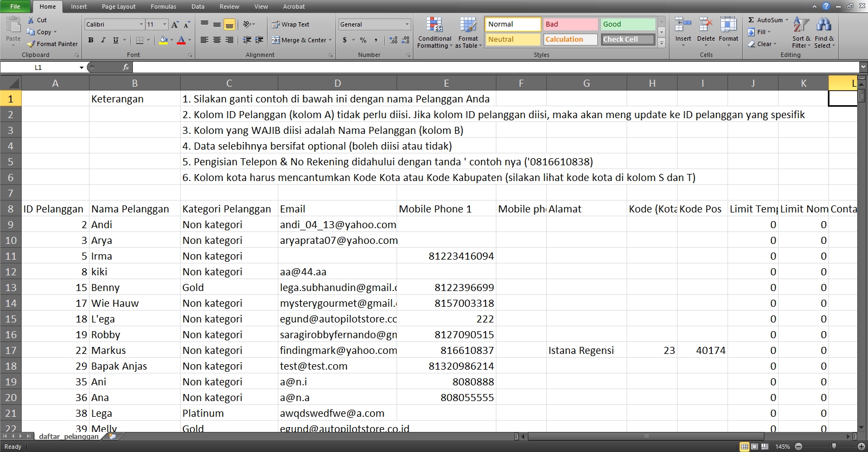This screenshot has height=452, width=868.
Task: Click the Find & Select binoculars
Action: click(x=824, y=25)
